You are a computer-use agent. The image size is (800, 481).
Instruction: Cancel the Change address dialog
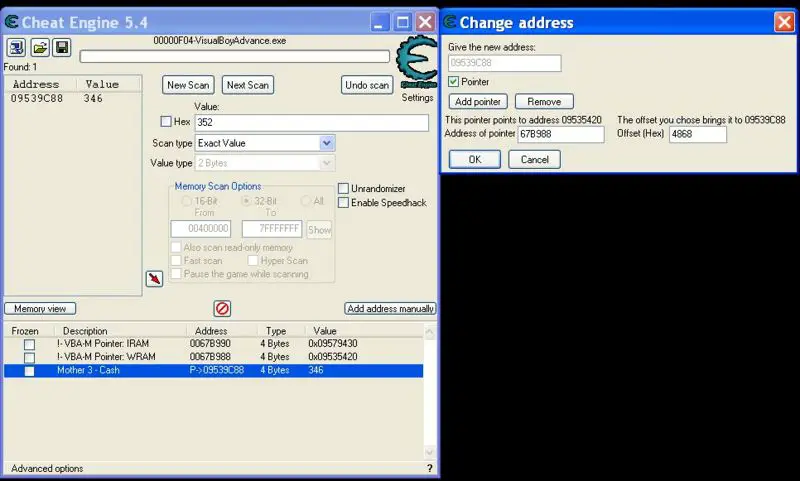click(535, 160)
